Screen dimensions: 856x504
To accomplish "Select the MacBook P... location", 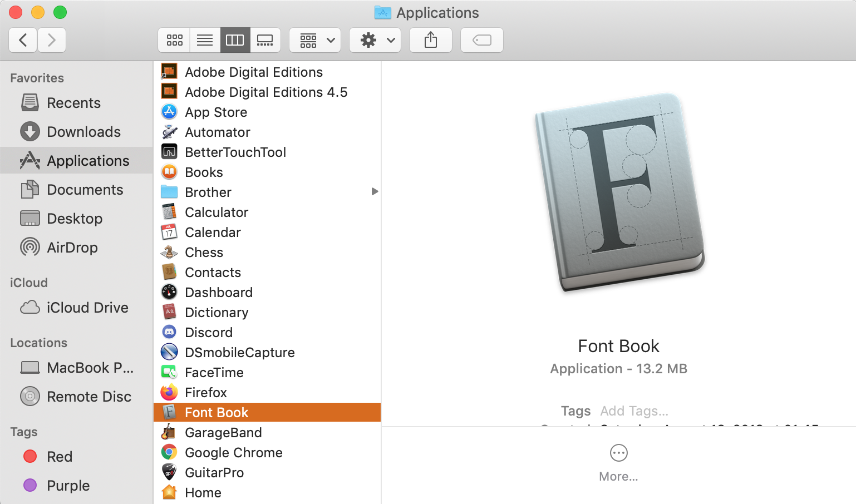I will (x=77, y=368).
